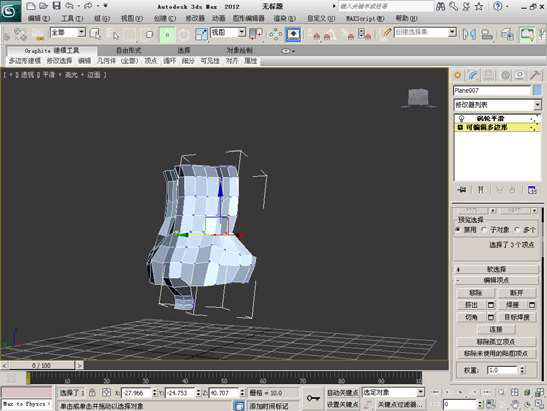Click the 移除孤立顶点 button
The height and width of the screenshot is (411, 547).
pyautogui.click(x=496, y=342)
